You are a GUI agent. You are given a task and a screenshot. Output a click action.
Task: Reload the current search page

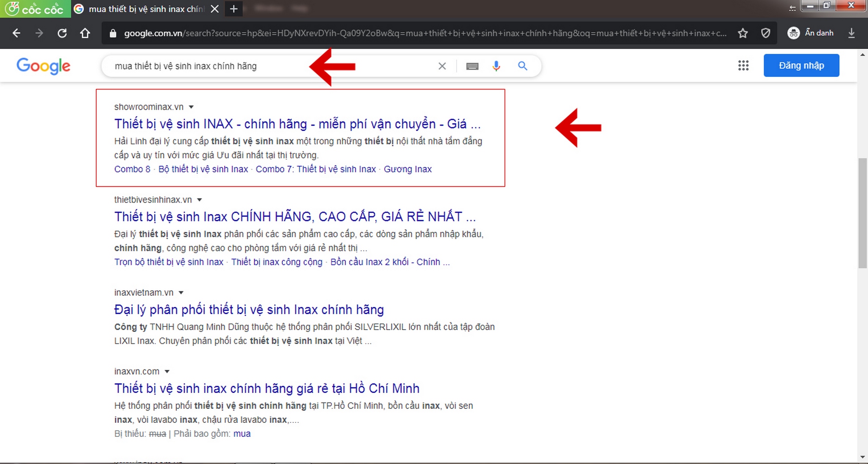pyautogui.click(x=62, y=33)
